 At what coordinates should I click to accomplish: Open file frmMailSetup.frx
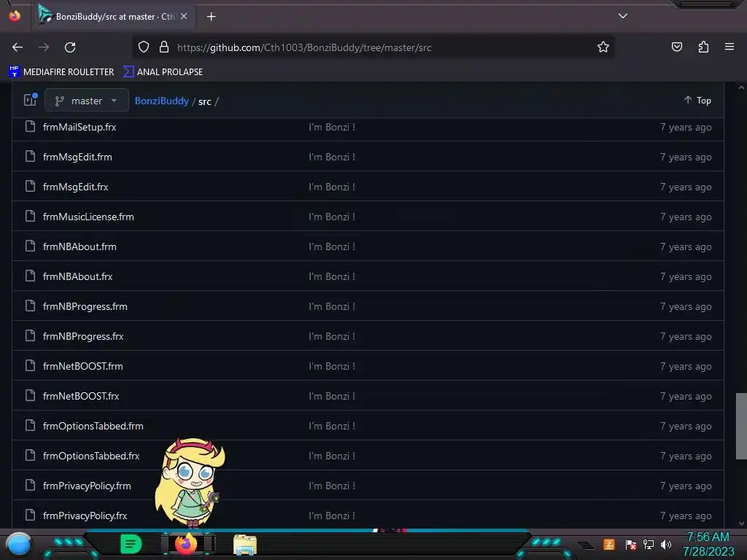[x=80, y=127]
